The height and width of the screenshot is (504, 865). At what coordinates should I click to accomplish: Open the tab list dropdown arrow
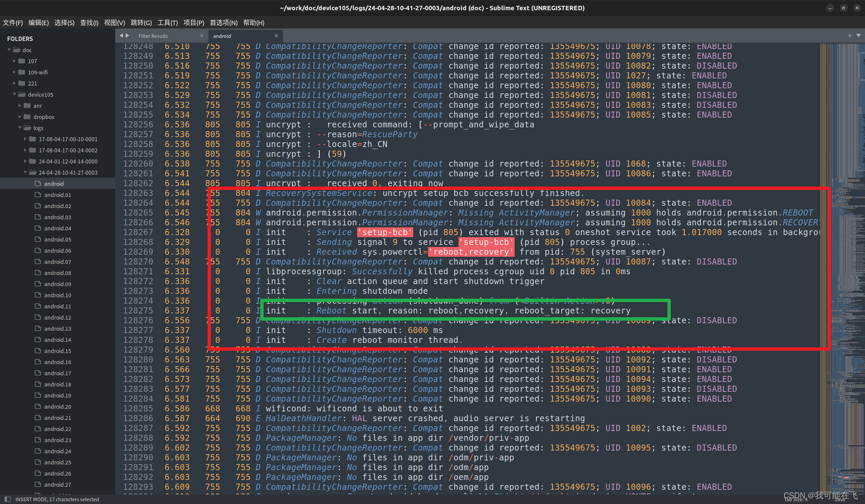point(859,35)
